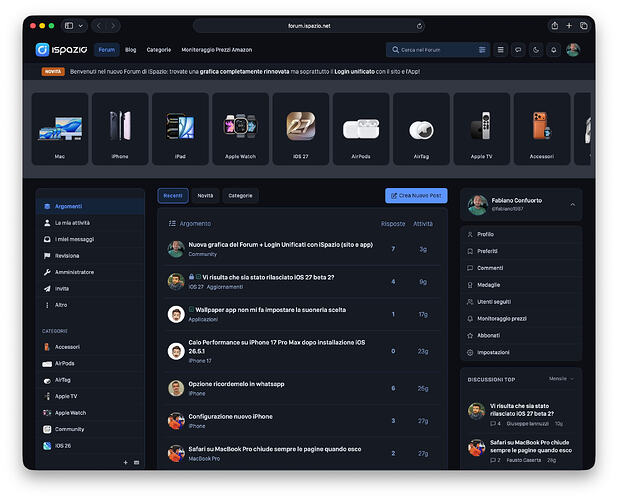Select the Forum nav tab
Viewport: 617px width, 500px height.
click(x=107, y=50)
